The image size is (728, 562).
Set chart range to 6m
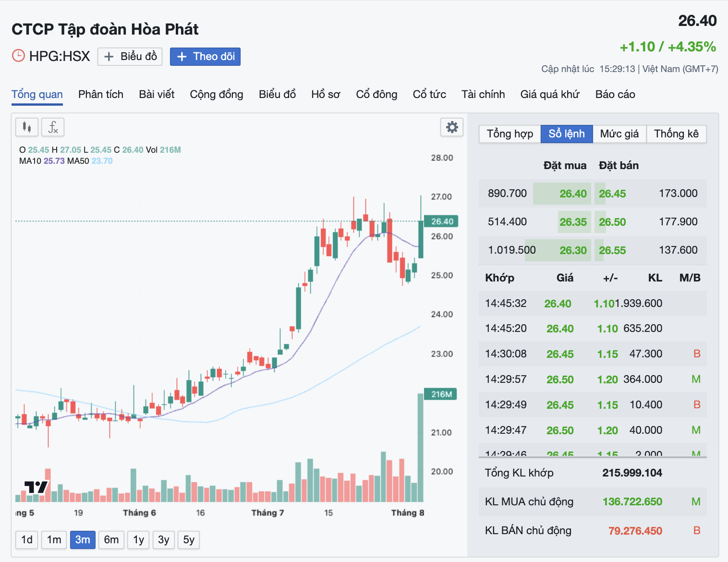click(111, 540)
